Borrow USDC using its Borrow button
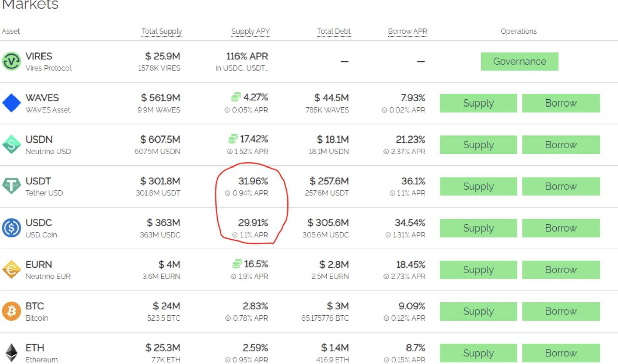This screenshot has height=364, width=618. point(561,228)
